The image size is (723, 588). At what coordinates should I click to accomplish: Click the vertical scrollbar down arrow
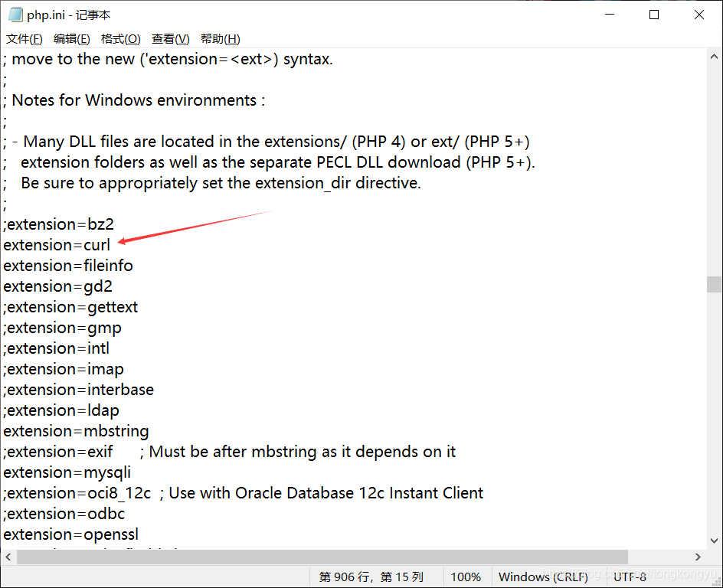pyautogui.click(x=714, y=541)
